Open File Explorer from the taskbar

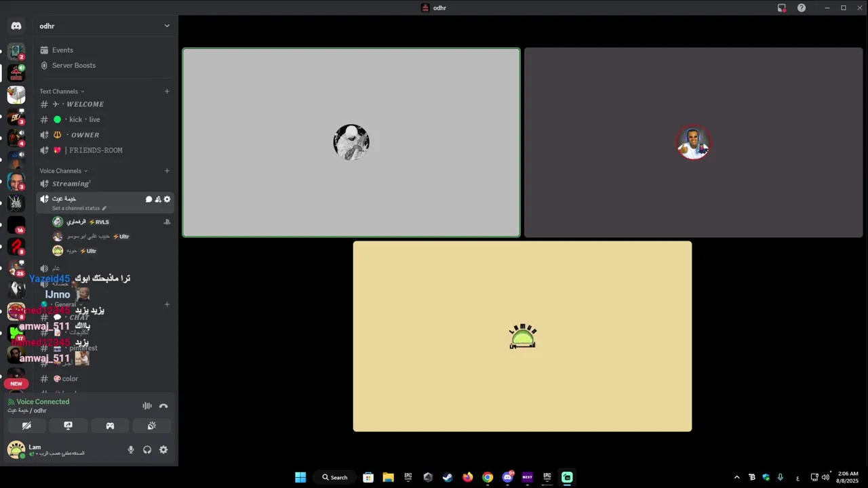click(388, 477)
